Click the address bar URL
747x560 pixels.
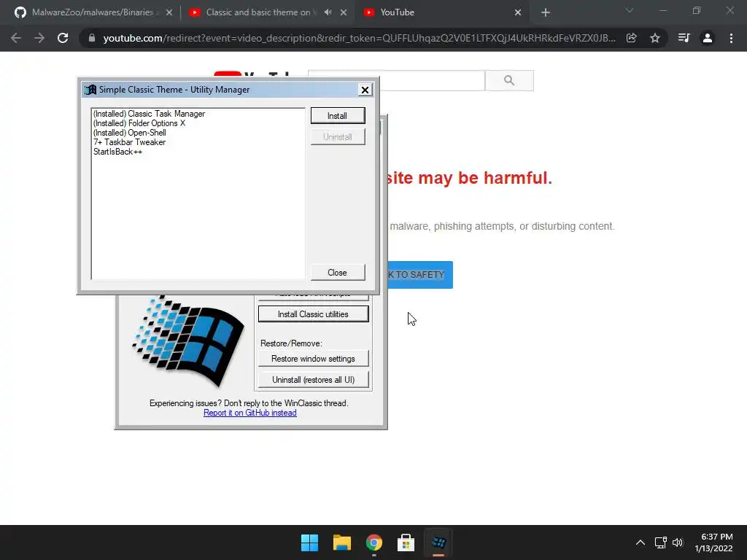point(359,38)
